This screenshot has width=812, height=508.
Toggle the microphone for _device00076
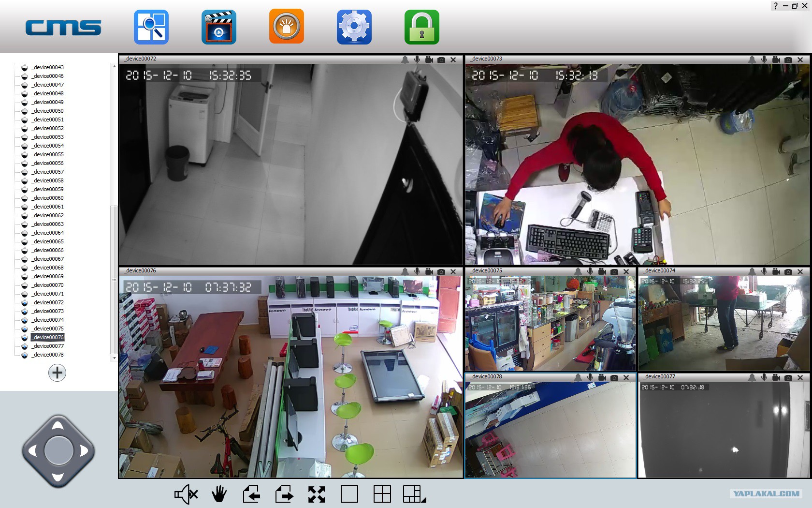(x=417, y=271)
